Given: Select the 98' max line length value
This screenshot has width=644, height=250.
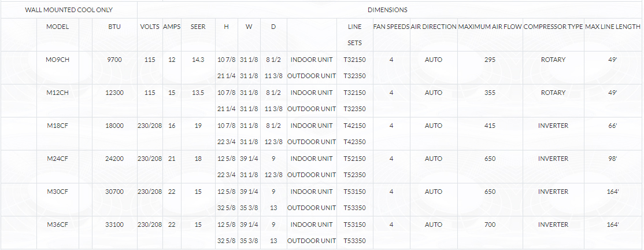Looking at the screenshot, I should click(613, 159).
